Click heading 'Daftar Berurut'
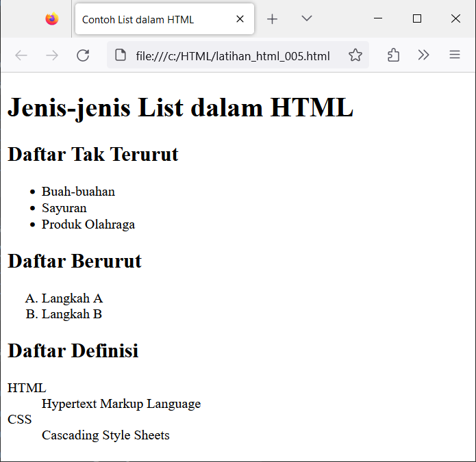 pos(75,261)
